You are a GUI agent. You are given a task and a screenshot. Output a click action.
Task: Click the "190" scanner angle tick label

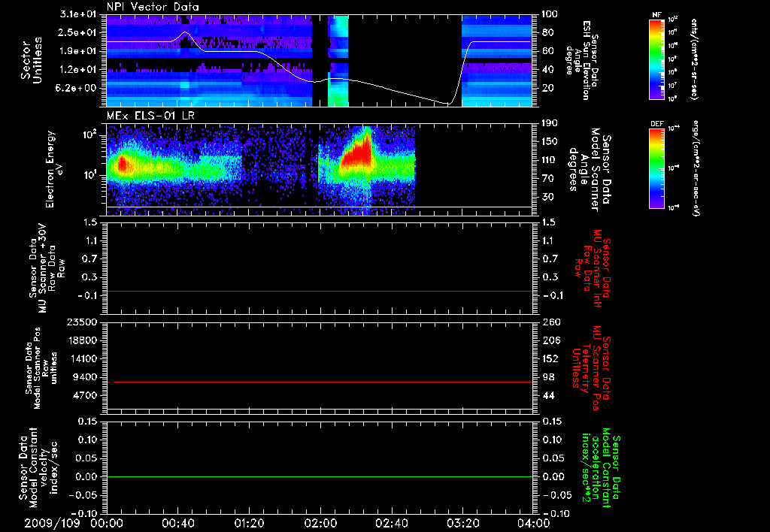(551, 123)
